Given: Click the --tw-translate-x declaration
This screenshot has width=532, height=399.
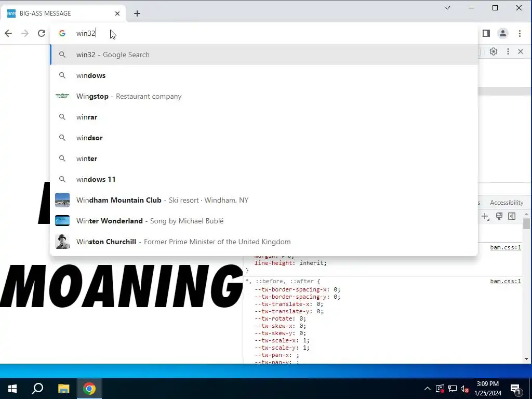Looking at the screenshot, I should (289, 304).
